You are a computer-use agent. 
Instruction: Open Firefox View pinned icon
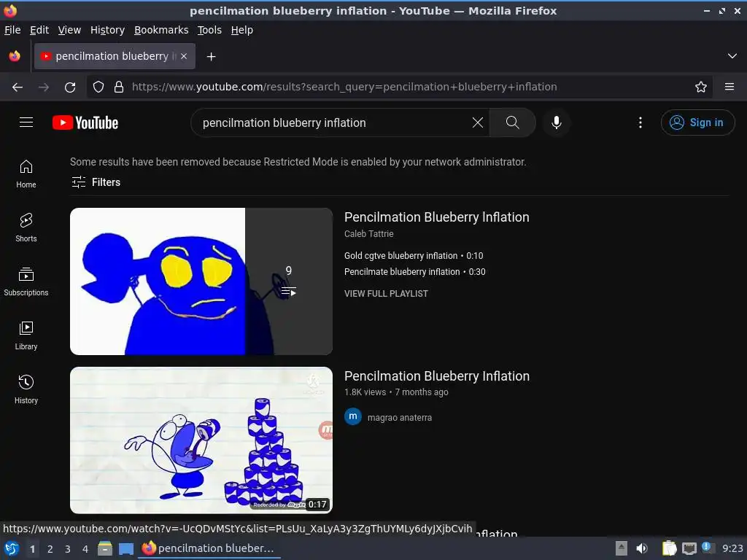pos(15,56)
